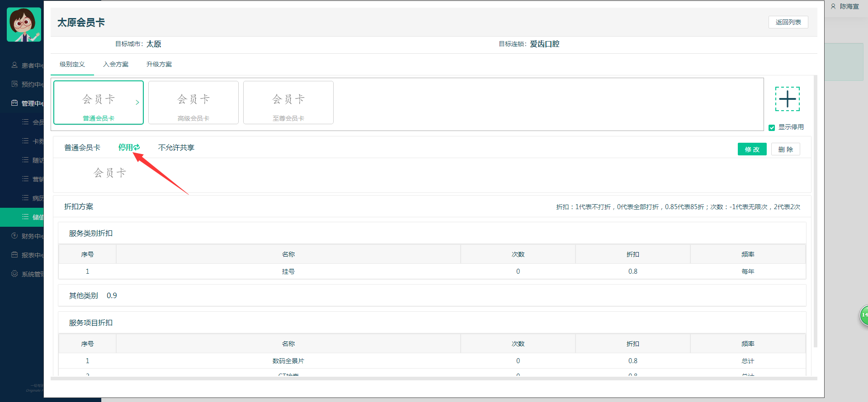Click the green floating badge at right edge

[863, 315]
